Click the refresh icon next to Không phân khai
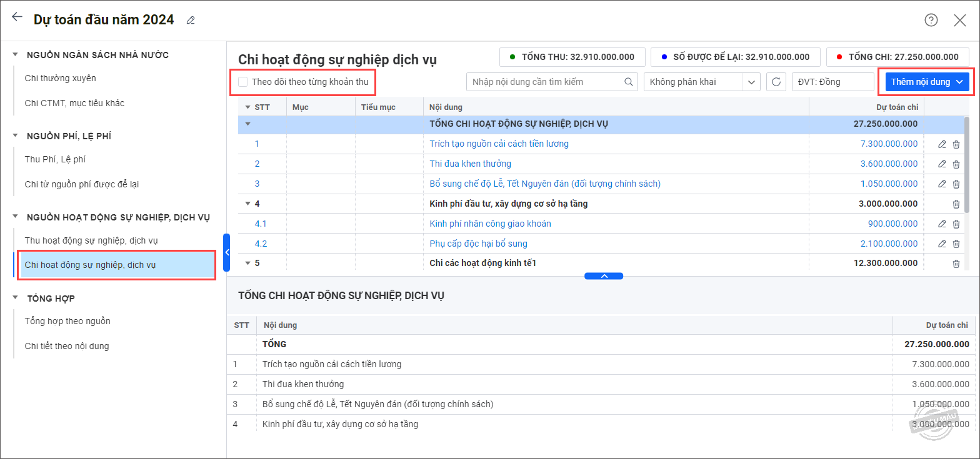This screenshot has width=980, height=459. pos(776,82)
